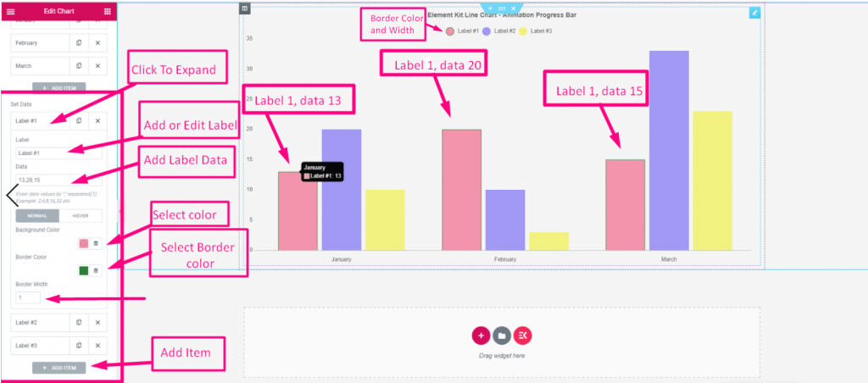The width and height of the screenshot is (868, 383).
Task: Expand the Label #3 data item
Action: (x=40, y=346)
